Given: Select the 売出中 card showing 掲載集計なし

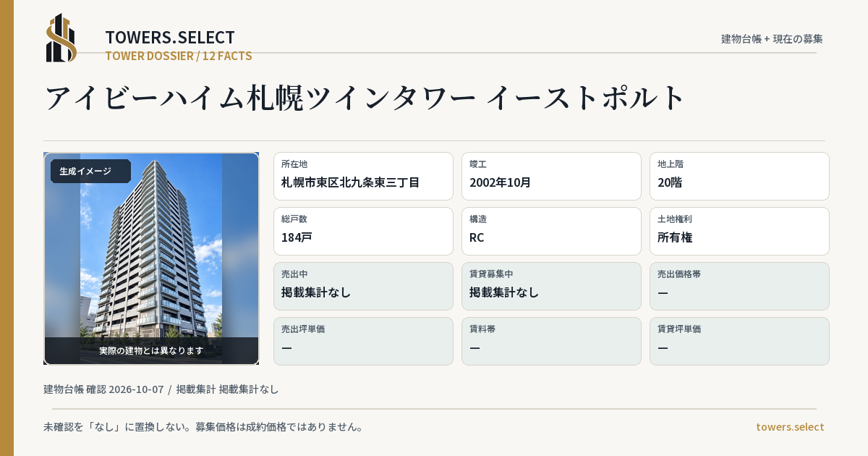Looking at the screenshot, I should [363, 286].
